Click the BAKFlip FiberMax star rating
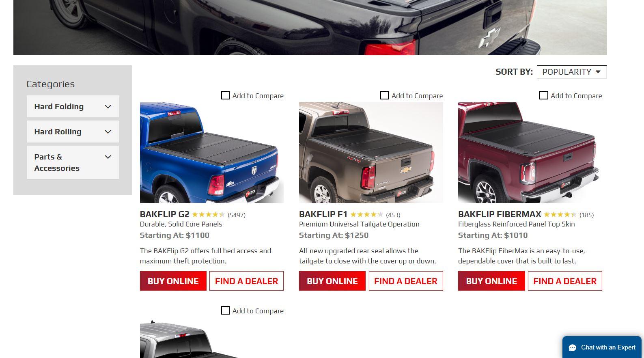644x358 pixels. pyautogui.click(x=560, y=215)
